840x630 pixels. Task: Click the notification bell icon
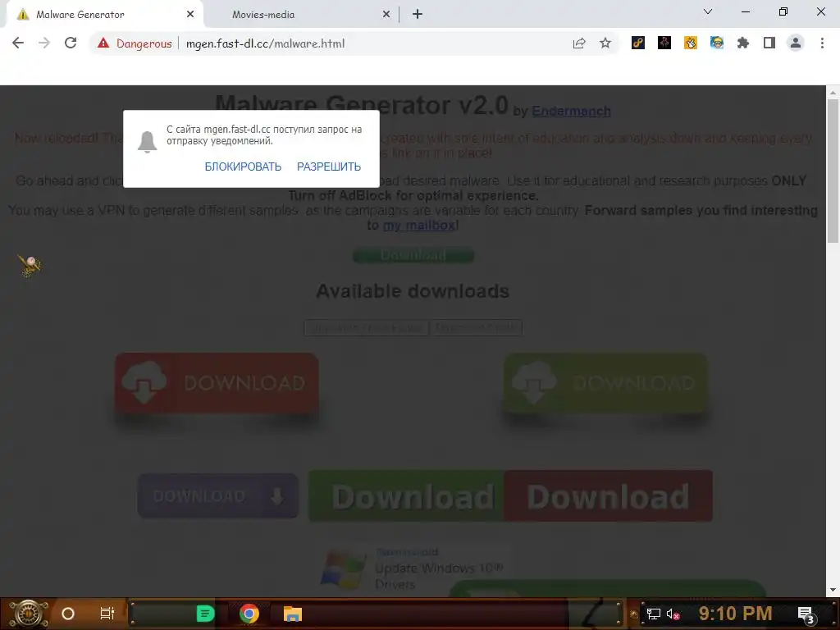(x=147, y=141)
